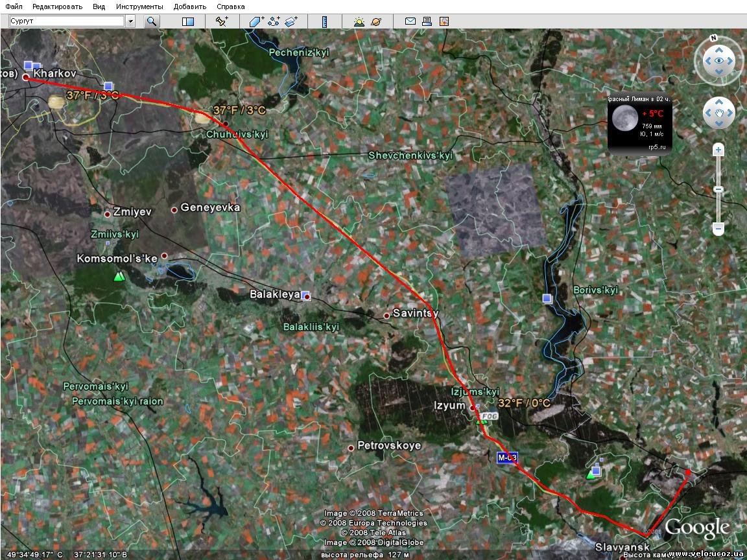Click the Balakliis'kyi district label
Image resolution: width=747 pixels, height=560 pixels.
coord(311,327)
